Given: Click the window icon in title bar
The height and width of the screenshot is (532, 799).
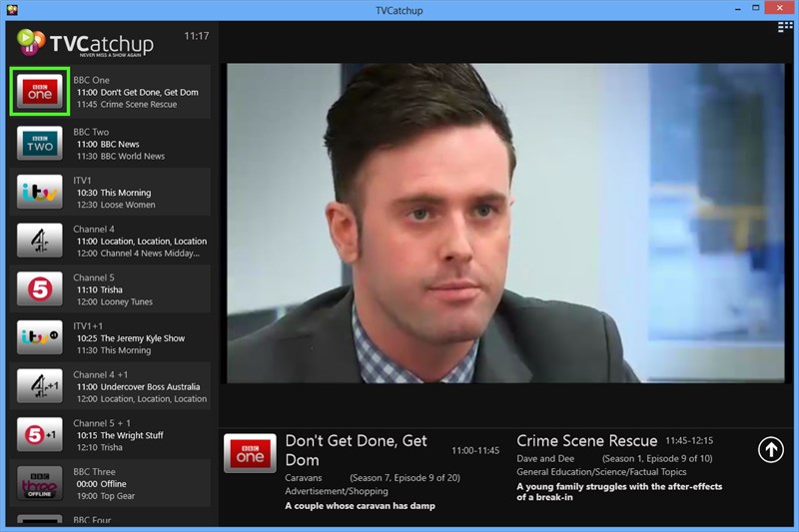Looking at the screenshot, I should 11,9.
